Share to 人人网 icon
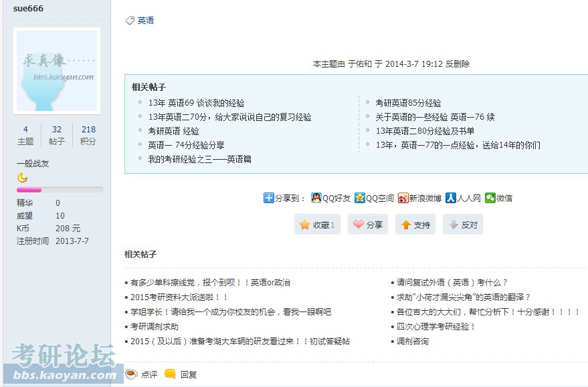The width and height of the screenshot is (588, 387). coord(451,198)
